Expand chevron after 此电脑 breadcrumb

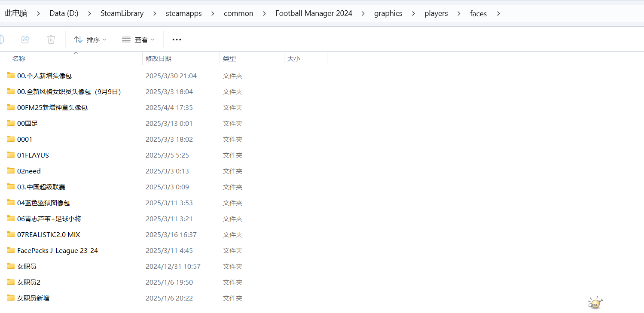pos(39,13)
